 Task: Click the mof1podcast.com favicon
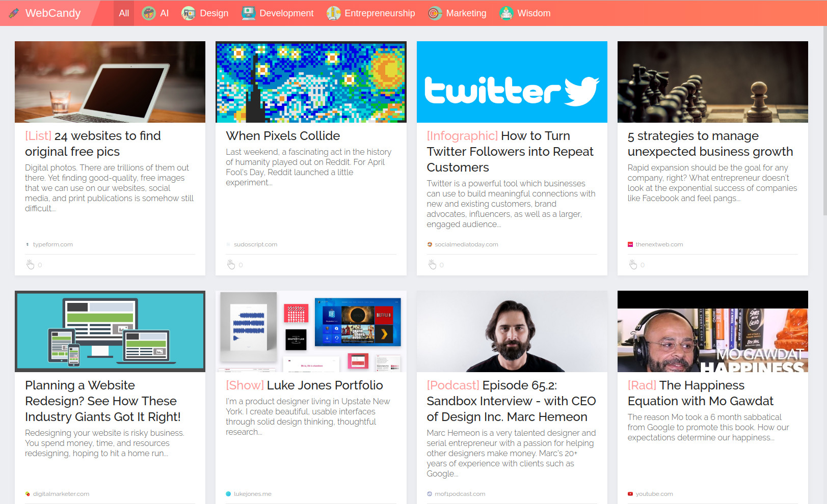430,494
